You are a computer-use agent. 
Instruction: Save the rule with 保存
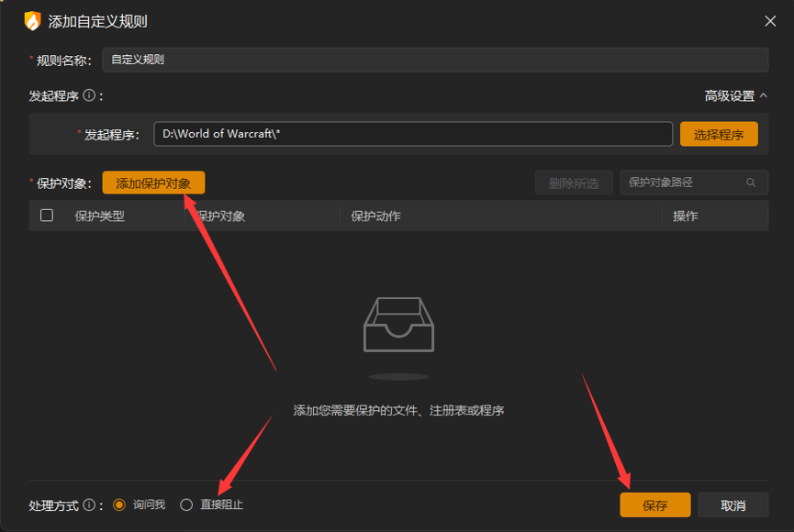tap(654, 504)
